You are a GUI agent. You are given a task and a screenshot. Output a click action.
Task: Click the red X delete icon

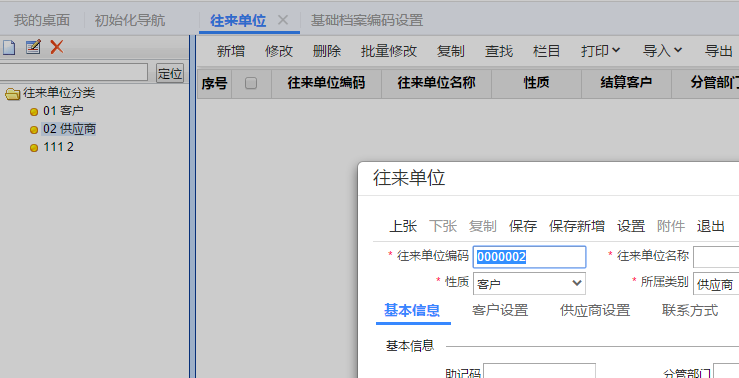click(57, 47)
